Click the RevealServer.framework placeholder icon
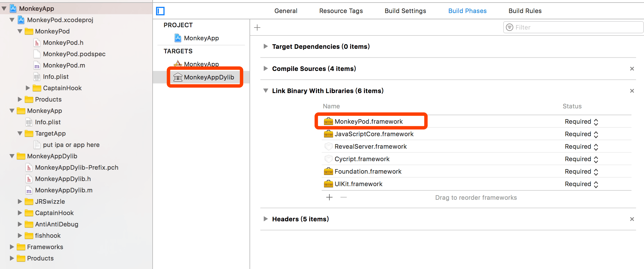Screen dimensions: 644x269 point(329,146)
